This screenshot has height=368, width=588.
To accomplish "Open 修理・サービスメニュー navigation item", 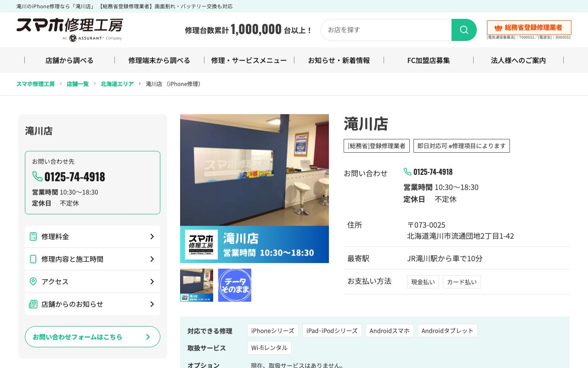I will [x=249, y=60].
